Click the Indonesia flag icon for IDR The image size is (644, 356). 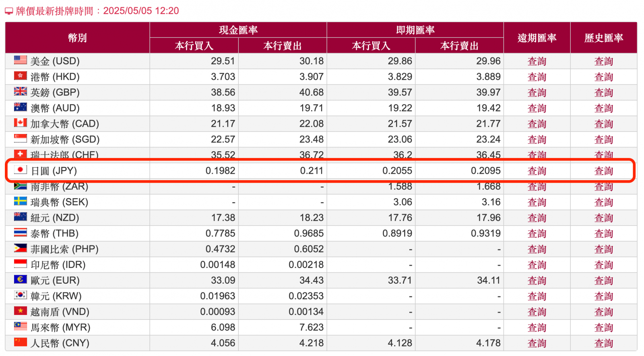click(x=20, y=264)
